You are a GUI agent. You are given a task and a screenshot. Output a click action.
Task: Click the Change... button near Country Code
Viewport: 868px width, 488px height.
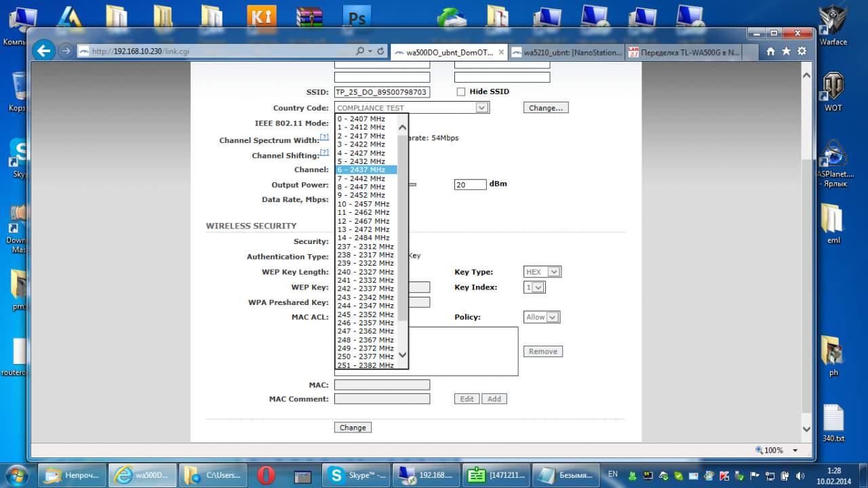pyautogui.click(x=546, y=108)
